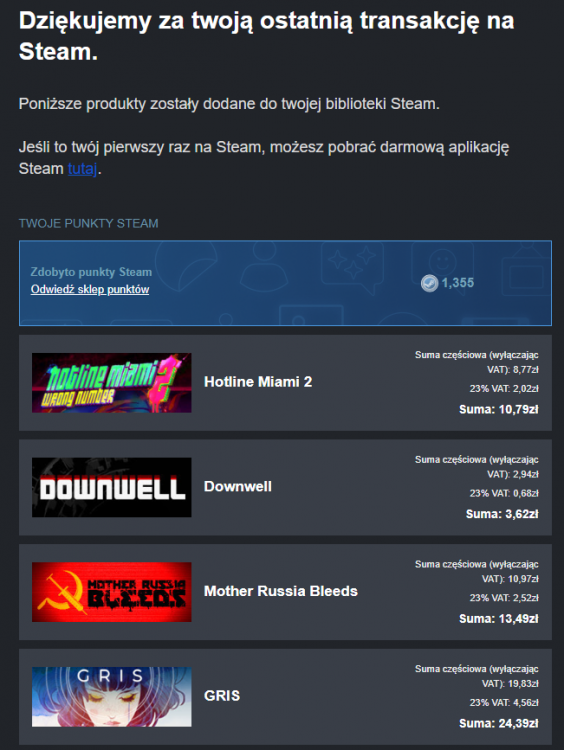Click the 'TWOJE PUNKTY STEAM' heading

coord(88,223)
